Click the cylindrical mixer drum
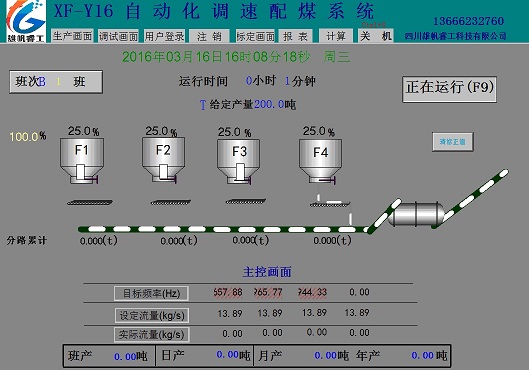The image size is (529, 370). click(x=416, y=214)
